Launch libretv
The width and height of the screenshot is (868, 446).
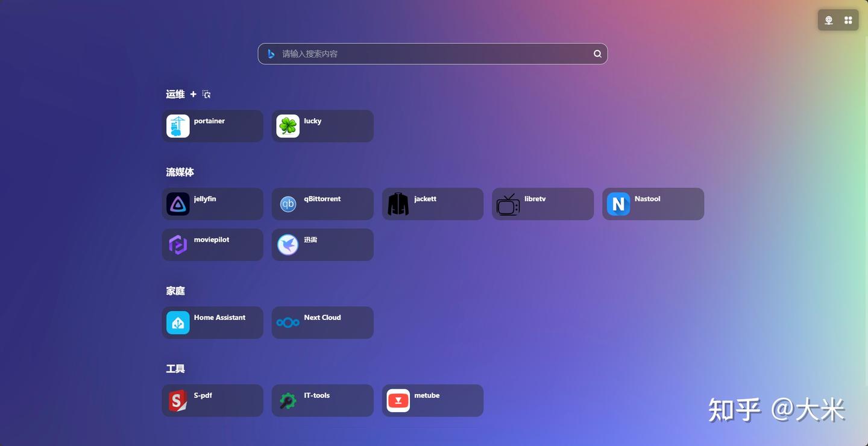542,204
